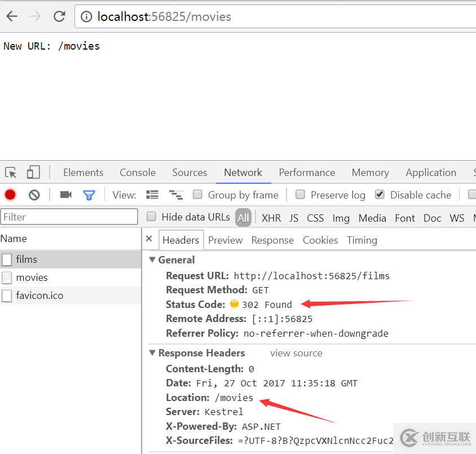
Task: Click the favicon.ico row file icon
Action: pyautogui.click(x=7, y=296)
